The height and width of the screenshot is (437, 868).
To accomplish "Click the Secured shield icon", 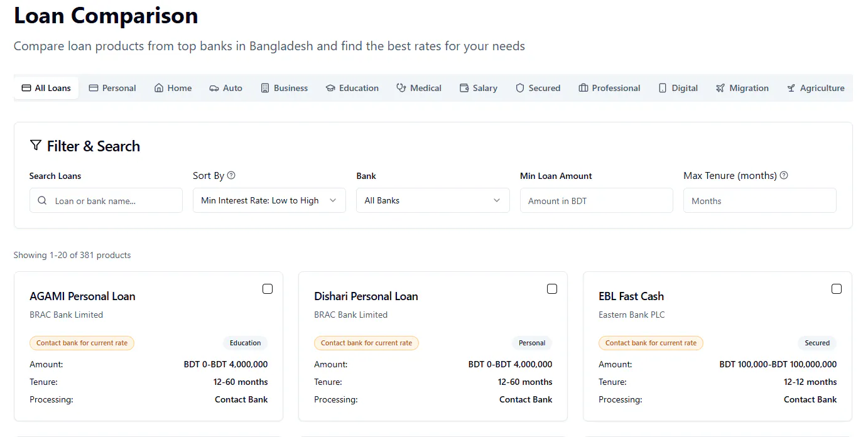I will (520, 89).
